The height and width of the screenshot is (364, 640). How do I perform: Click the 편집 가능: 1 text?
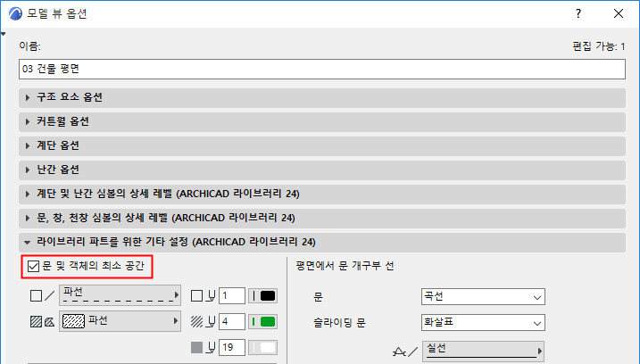pos(599,46)
